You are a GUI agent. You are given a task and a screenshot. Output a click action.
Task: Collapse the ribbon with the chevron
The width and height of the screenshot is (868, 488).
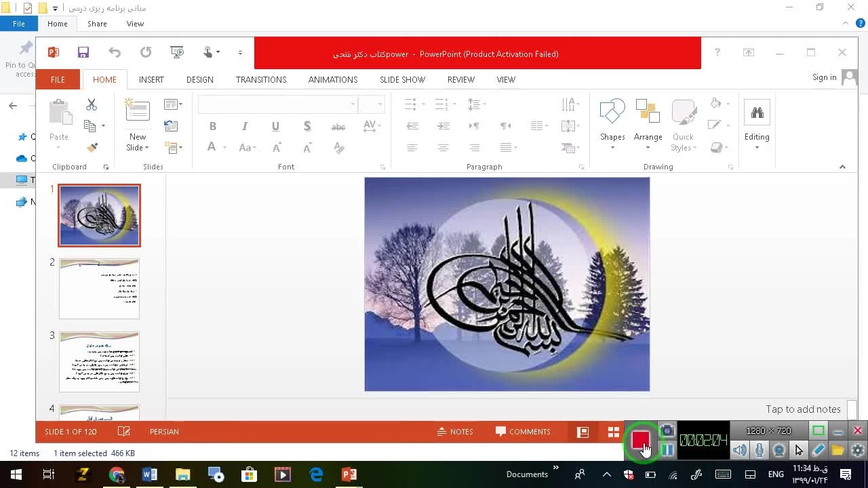(x=842, y=167)
